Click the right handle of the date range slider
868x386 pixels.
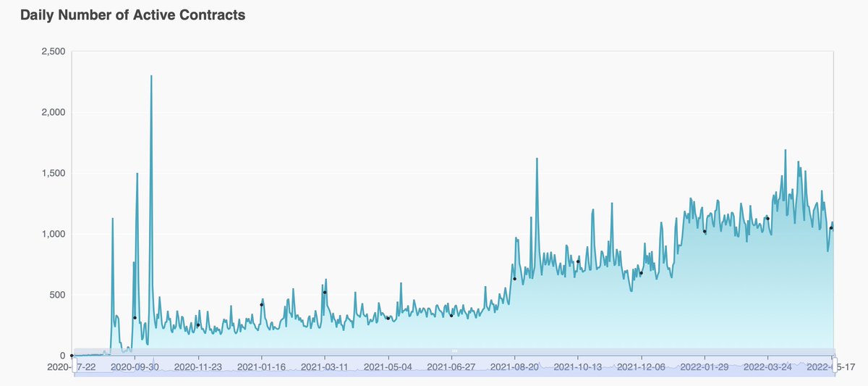(x=834, y=364)
